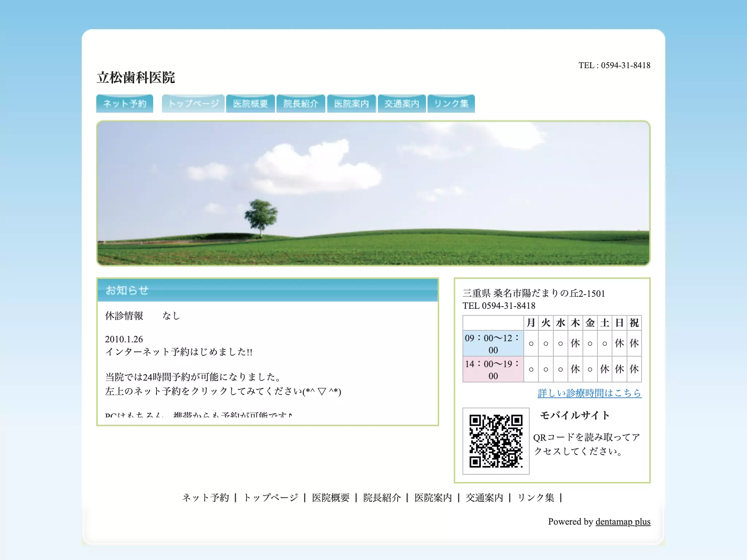Click the 月 column header
This screenshot has width=747, height=560.
click(531, 323)
